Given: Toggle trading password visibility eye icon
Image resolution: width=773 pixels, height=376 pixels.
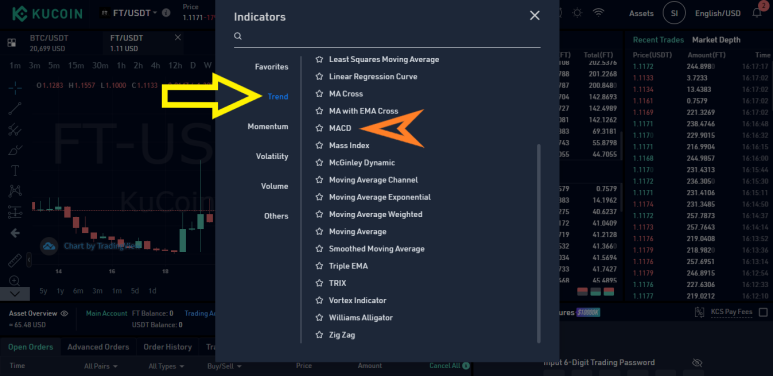Looking at the screenshot, I should 697,362.
